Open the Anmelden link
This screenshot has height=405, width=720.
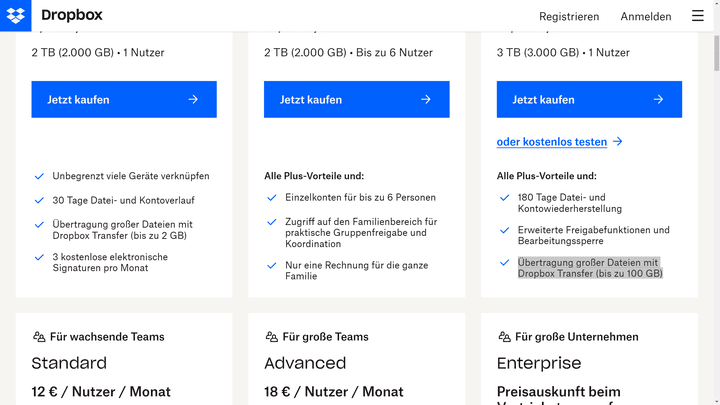(x=646, y=17)
